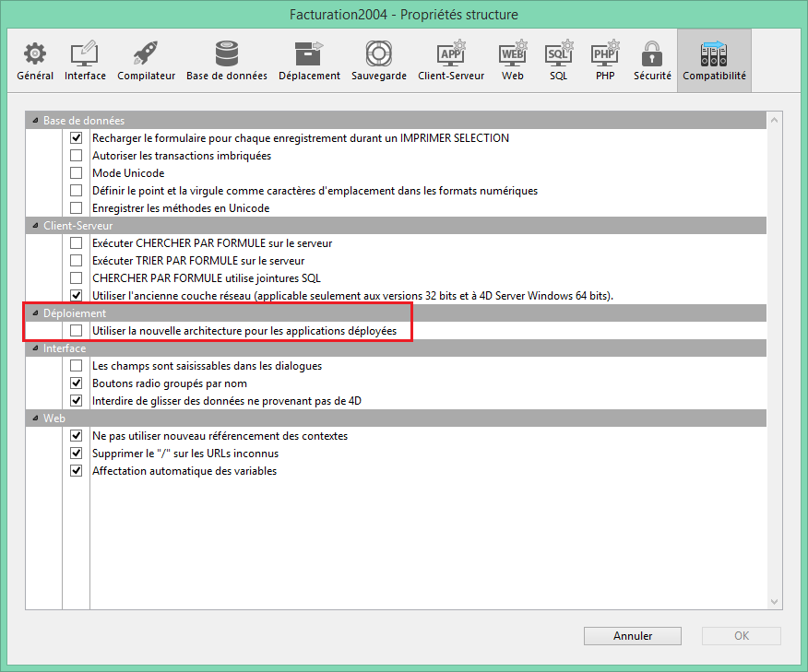Viewport: 808px width, 672px height.
Task: Check Définir le point et la virgule option
Action: pyautogui.click(x=77, y=191)
